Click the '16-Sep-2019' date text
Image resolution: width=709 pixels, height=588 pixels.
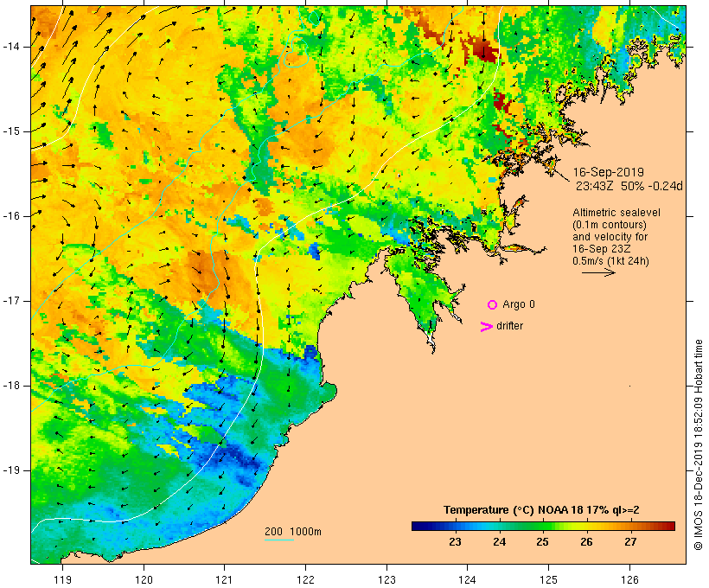tap(608, 172)
